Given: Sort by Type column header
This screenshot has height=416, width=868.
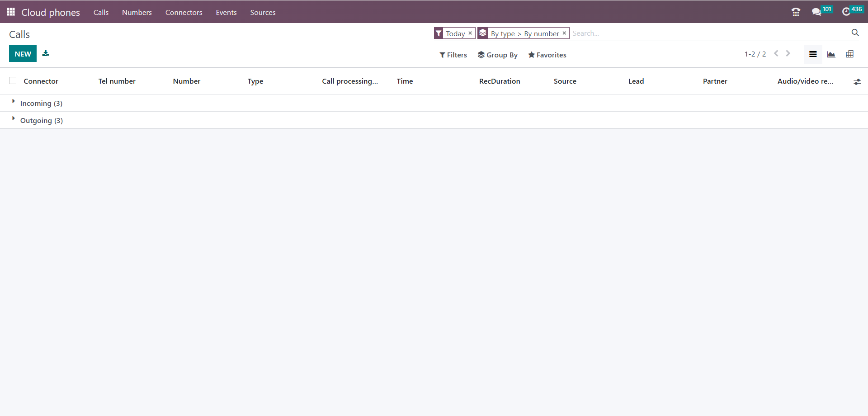Looking at the screenshot, I should point(255,81).
